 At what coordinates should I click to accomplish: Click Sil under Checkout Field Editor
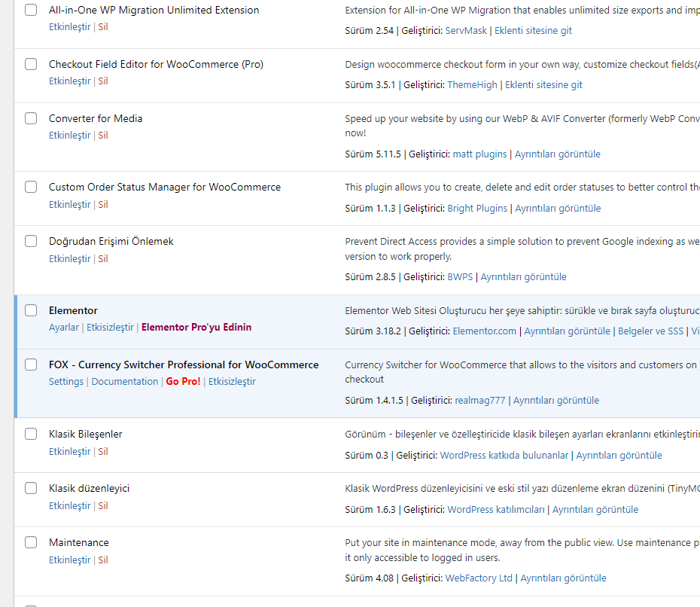(x=103, y=81)
